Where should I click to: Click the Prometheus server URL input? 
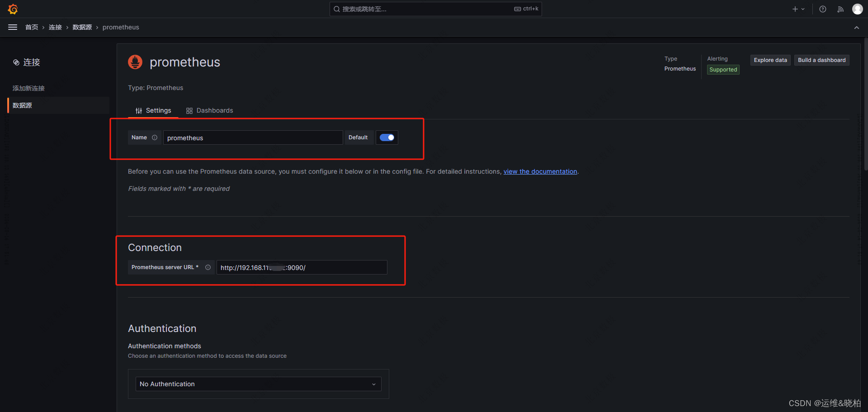coord(302,267)
